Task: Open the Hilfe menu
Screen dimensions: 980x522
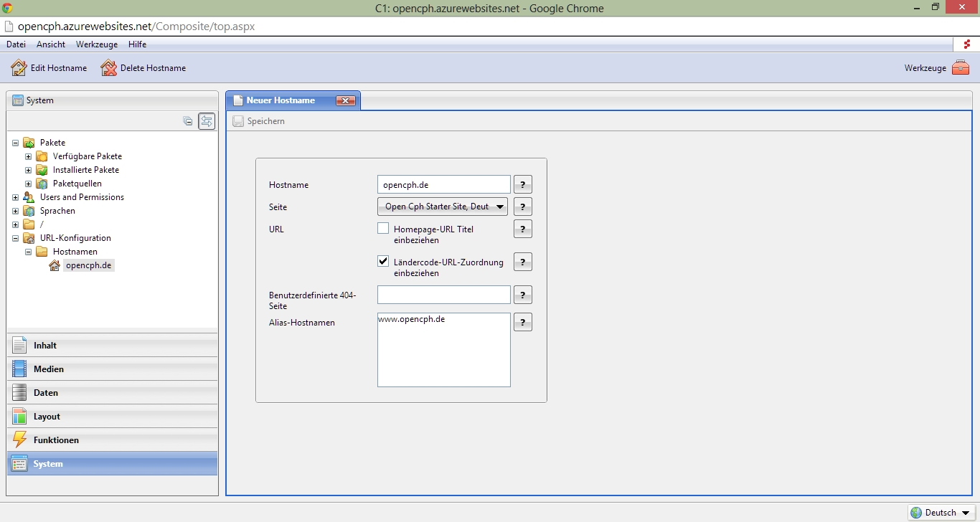Action: (x=137, y=44)
